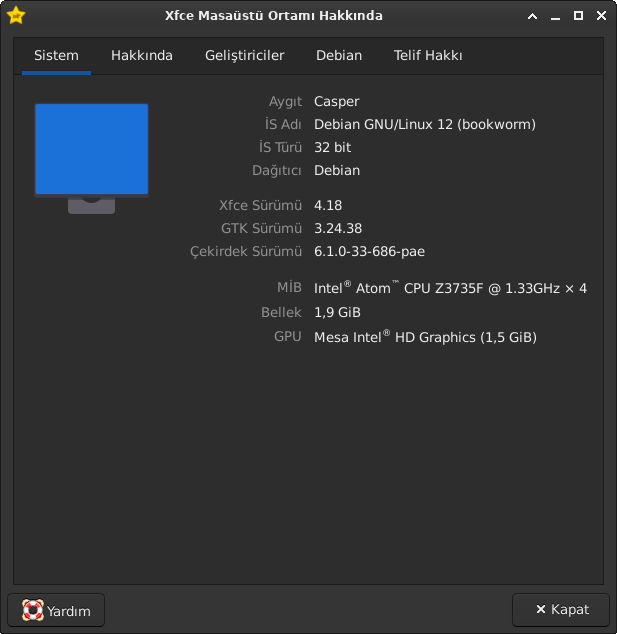Select the memory value "1,9 GiB"
The width and height of the screenshot is (617, 634).
[337, 313]
